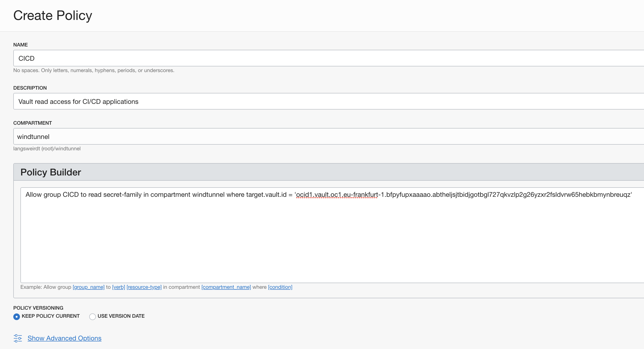Open the [resource-type] example link
The image size is (644, 349).
click(144, 287)
